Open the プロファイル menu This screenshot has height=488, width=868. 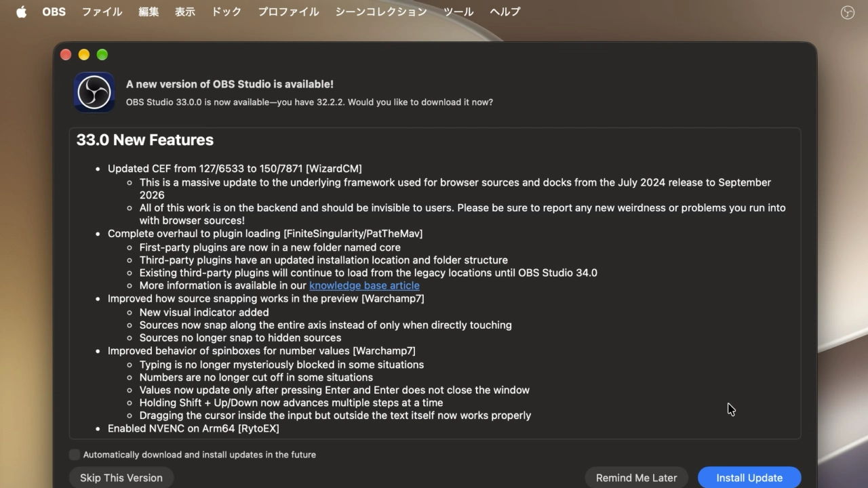coord(288,12)
